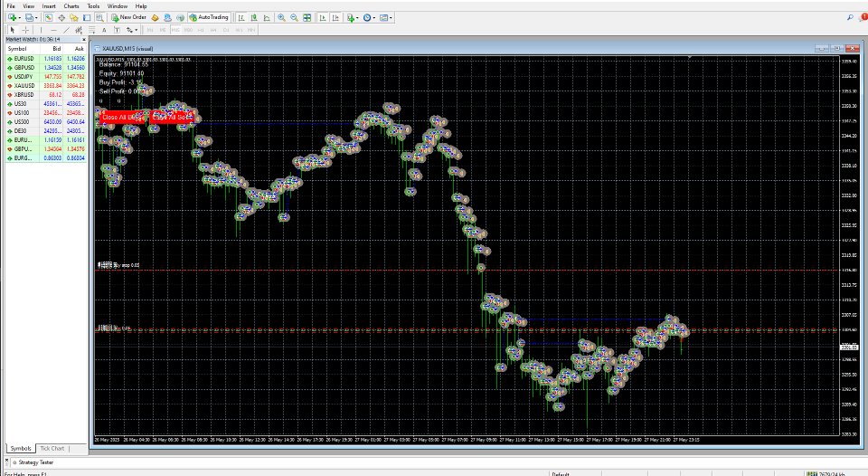Select the Text Label 'T' tool
868x476 pixels.
coord(117,30)
